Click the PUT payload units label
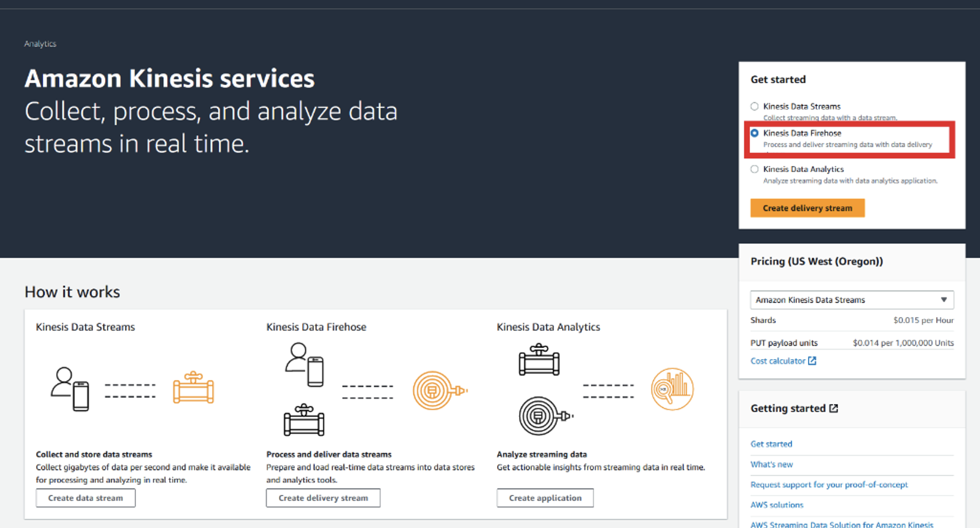The height and width of the screenshot is (528, 980). [784, 343]
